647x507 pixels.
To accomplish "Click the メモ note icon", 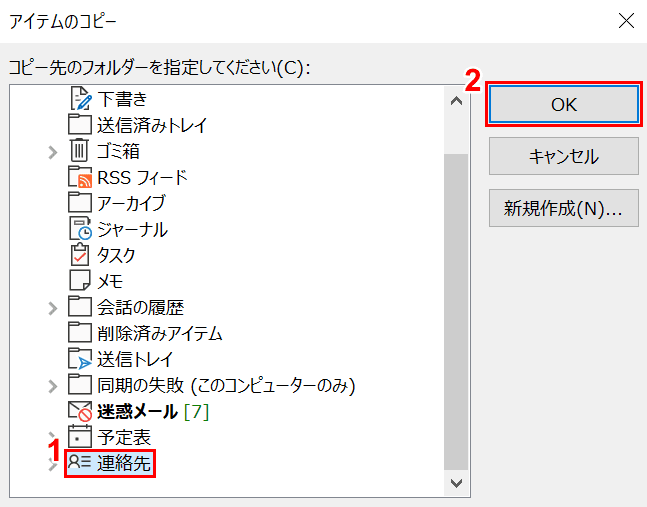I will 80,281.
